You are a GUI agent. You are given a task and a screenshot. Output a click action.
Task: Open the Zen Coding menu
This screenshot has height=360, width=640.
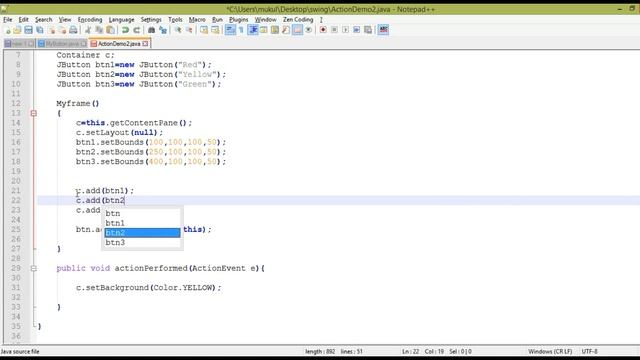[x=298, y=20]
